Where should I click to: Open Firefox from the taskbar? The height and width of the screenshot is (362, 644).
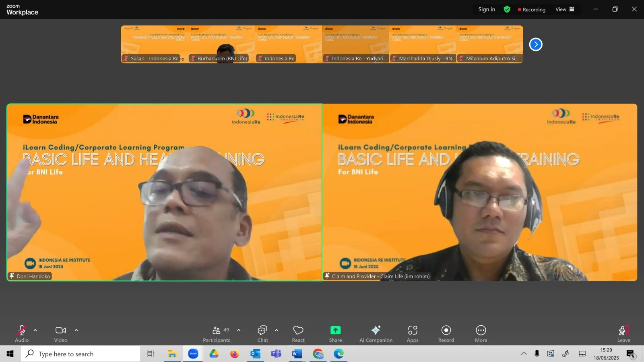pyautogui.click(x=235, y=354)
